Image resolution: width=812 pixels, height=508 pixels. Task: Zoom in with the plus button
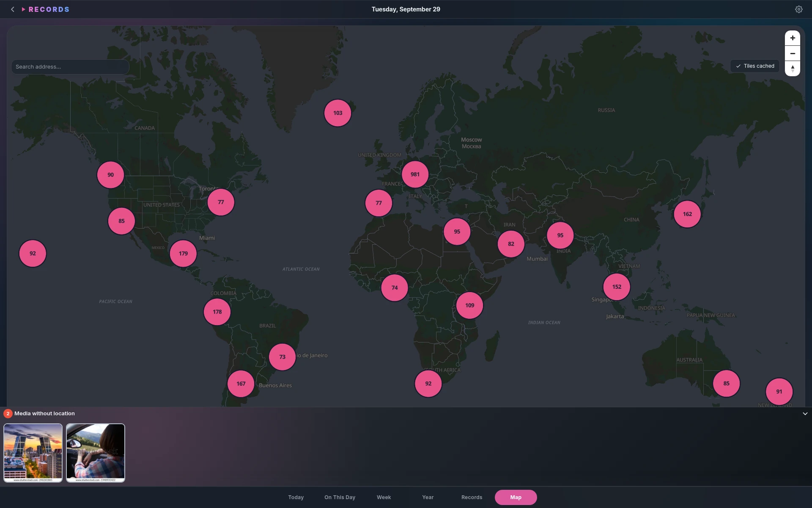(793, 38)
